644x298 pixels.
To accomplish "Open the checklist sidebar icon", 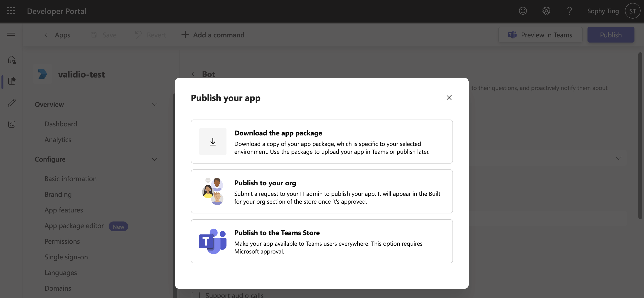I will 12,124.
